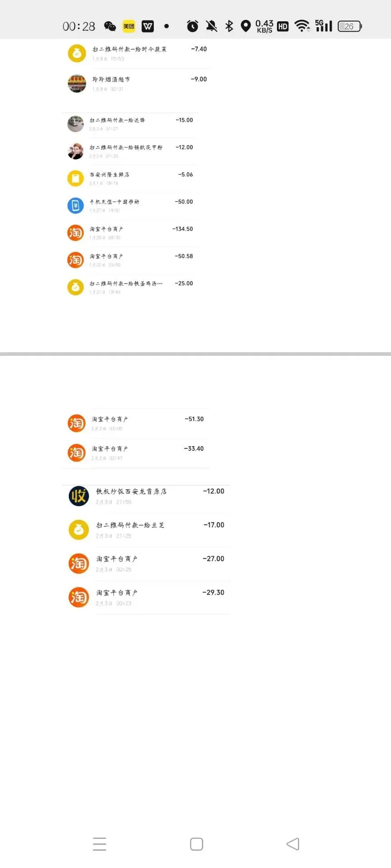Open the -134.50 Taobao merchant transaction
This screenshot has height=868, width=391.
(x=130, y=233)
